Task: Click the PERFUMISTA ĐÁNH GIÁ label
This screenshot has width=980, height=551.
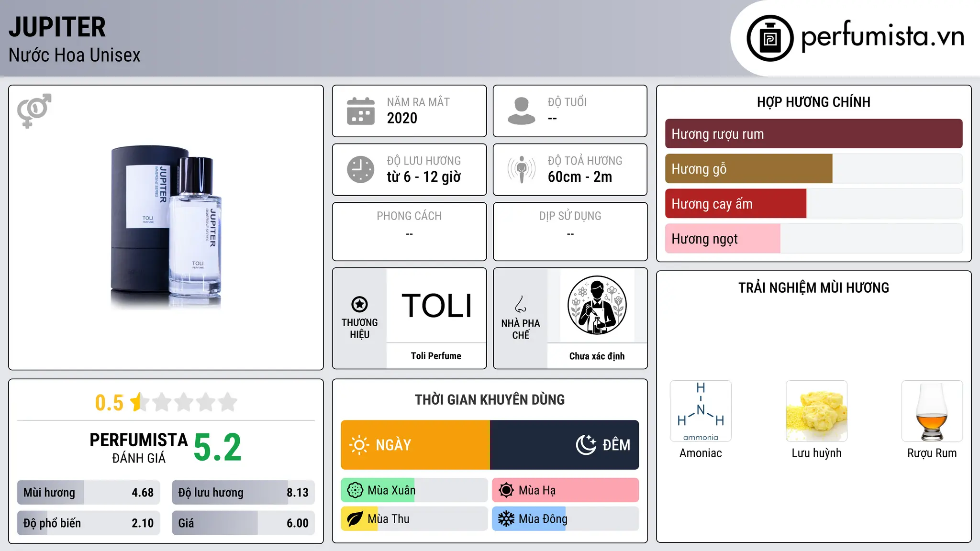Action: 139,448
